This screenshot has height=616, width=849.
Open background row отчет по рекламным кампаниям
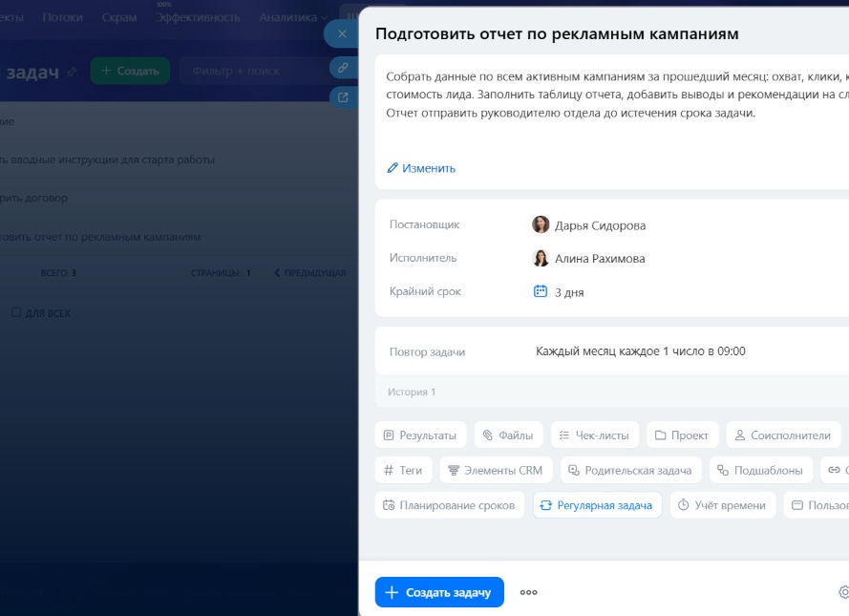pyautogui.click(x=100, y=237)
